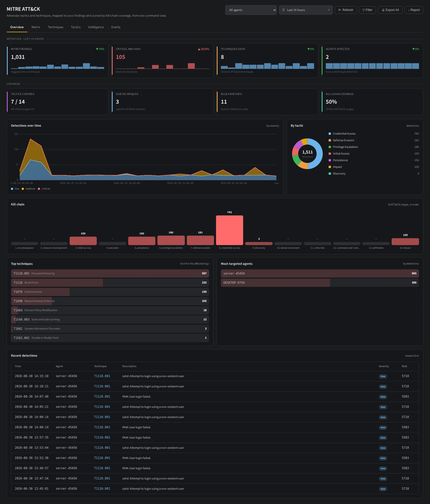Open T1562.001 Disable or Modify Tools row
The width and height of the screenshot is (430, 504).
(x=110, y=338)
